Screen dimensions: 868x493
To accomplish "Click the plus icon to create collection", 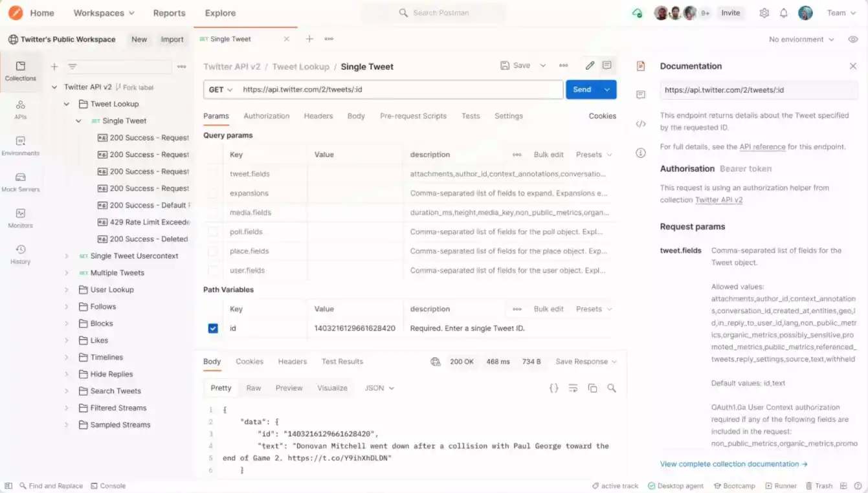I will point(54,67).
